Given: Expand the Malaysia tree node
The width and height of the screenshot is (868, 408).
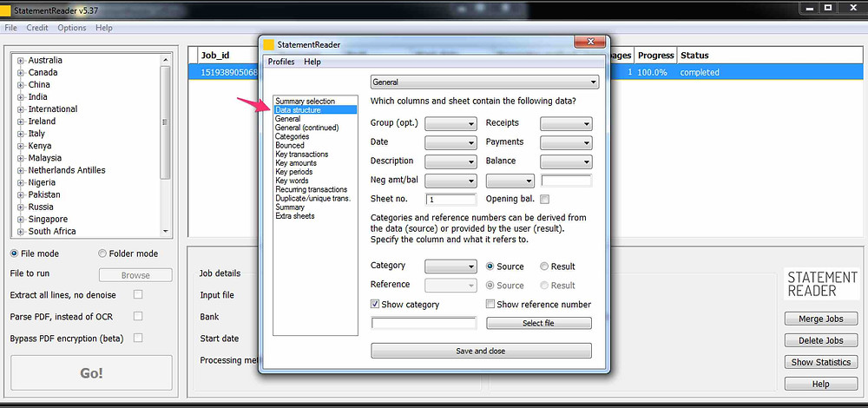Looking at the screenshot, I should (x=21, y=158).
